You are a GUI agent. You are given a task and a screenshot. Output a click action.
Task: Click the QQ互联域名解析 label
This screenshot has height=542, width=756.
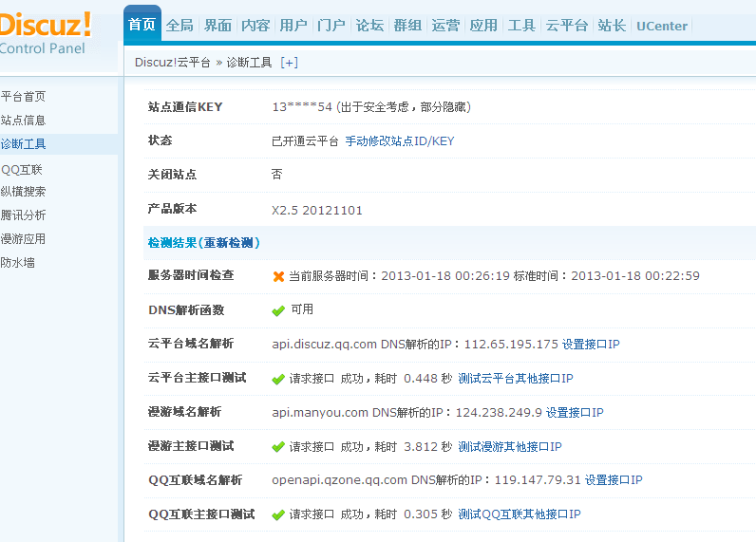click(x=196, y=480)
